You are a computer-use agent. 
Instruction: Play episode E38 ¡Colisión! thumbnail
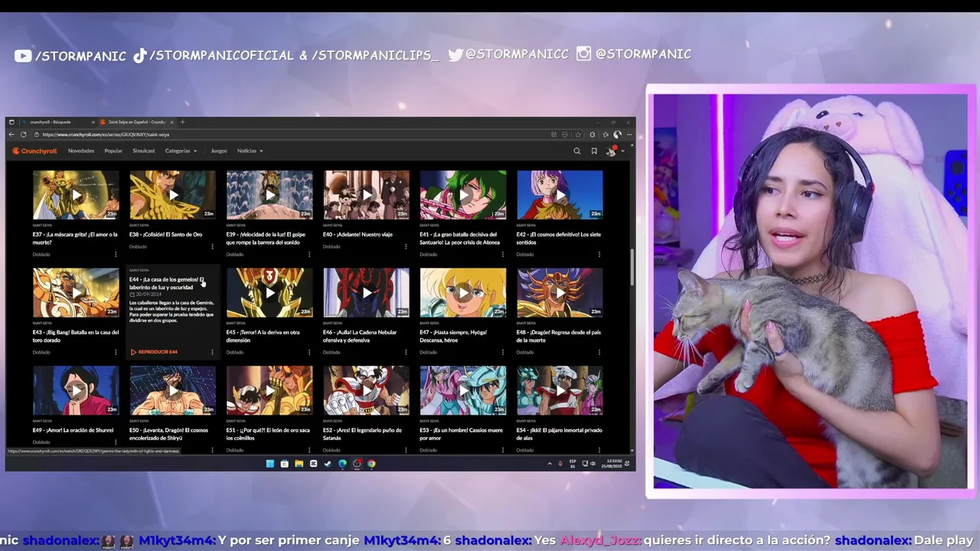[172, 195]
